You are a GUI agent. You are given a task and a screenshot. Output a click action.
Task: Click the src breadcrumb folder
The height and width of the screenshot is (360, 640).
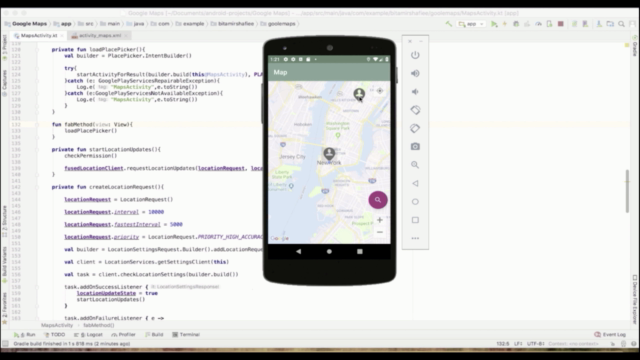click(x=86, y=24)
